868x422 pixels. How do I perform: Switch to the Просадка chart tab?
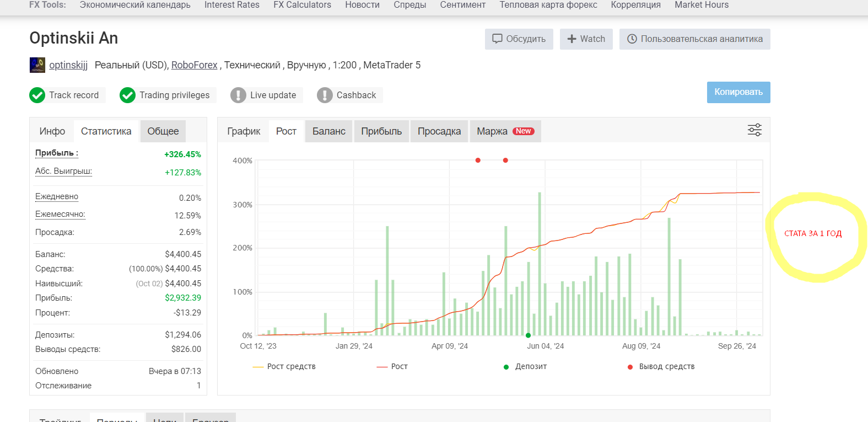pyautogui.click(x=439, y=131)
